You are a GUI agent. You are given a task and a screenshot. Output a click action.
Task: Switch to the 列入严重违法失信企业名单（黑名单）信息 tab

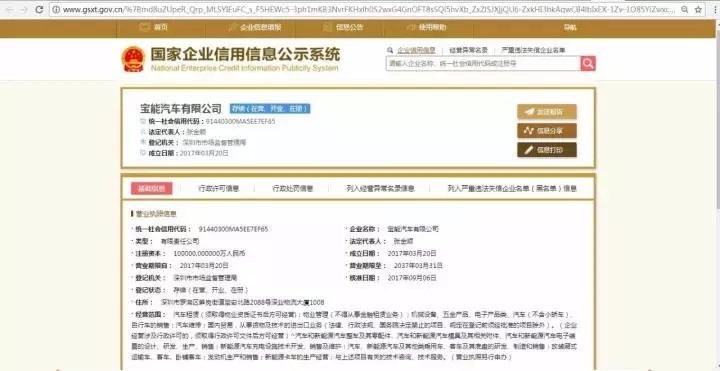[512, 188]
